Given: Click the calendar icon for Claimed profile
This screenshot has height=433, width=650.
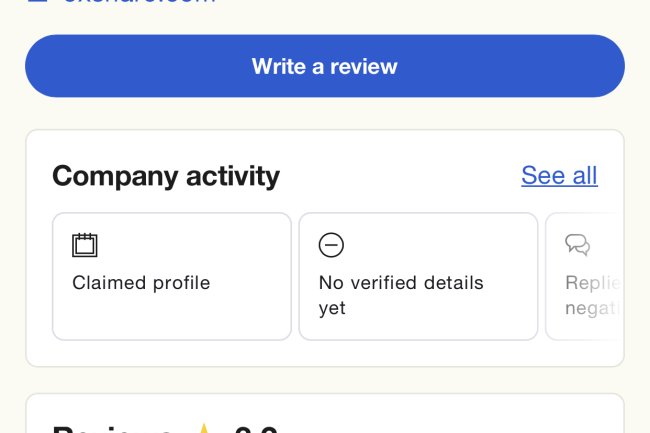Looking at the screenshot, I should (x=85, y=245).
